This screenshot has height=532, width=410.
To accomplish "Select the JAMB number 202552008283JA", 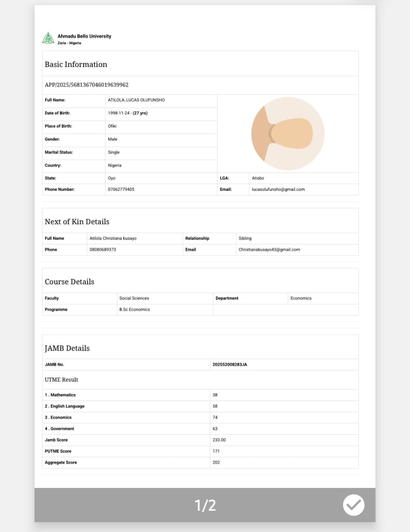I will coord(230,365).
